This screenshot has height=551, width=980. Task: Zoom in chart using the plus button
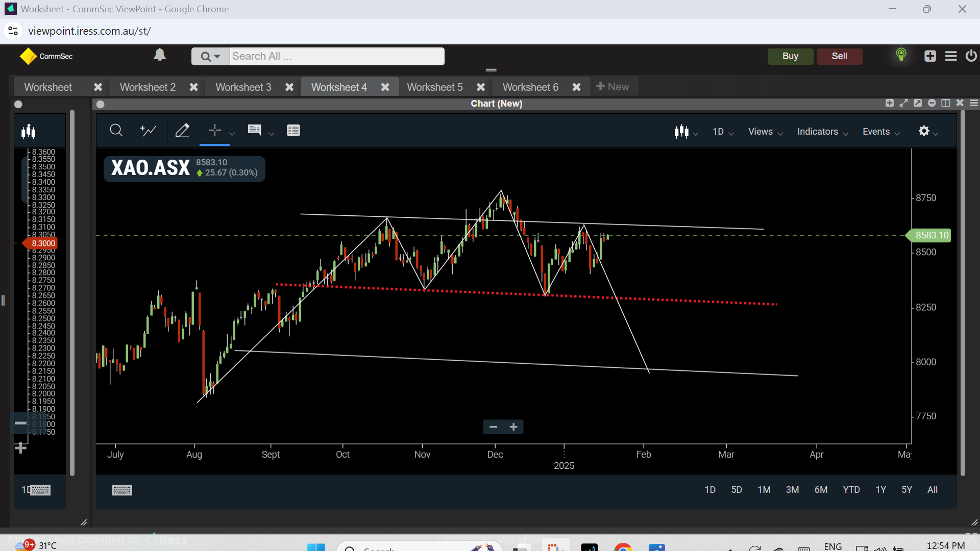(x=513, y=427)
